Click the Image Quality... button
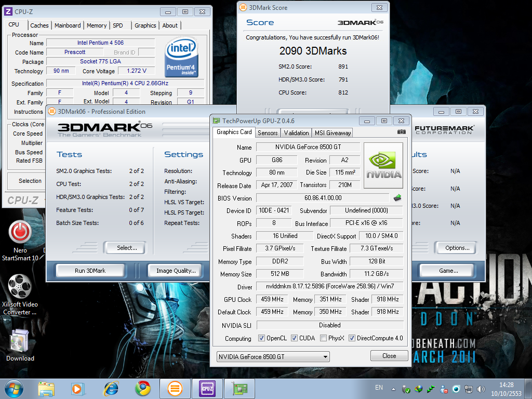Image resolution: width=532 pixels, height=399 pixels. 176,270
